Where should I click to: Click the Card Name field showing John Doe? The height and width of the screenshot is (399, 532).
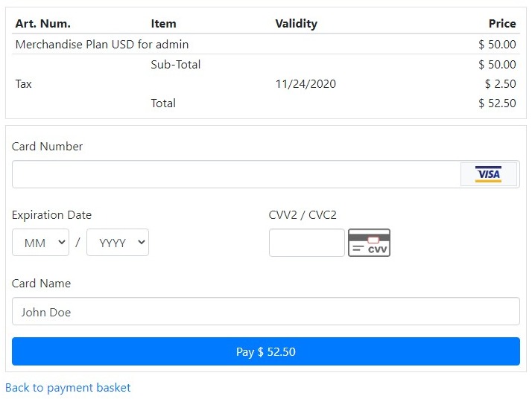(x=266, y=311)
